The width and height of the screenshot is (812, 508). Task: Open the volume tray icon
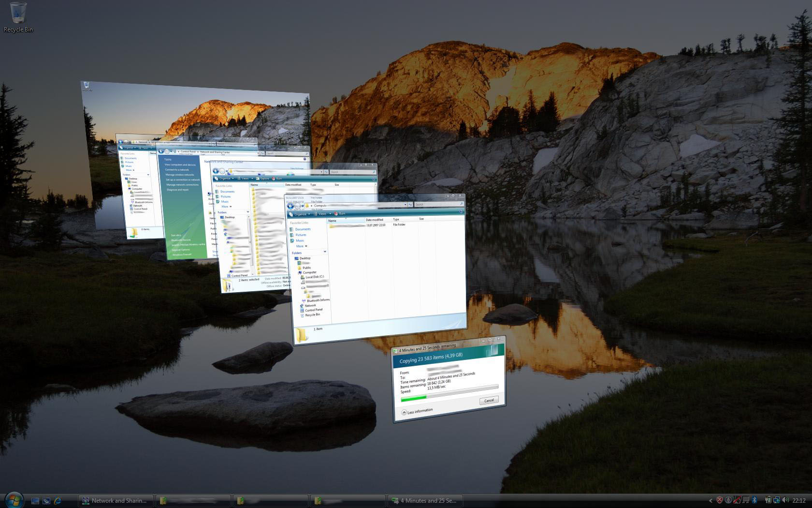click(785, 500)
